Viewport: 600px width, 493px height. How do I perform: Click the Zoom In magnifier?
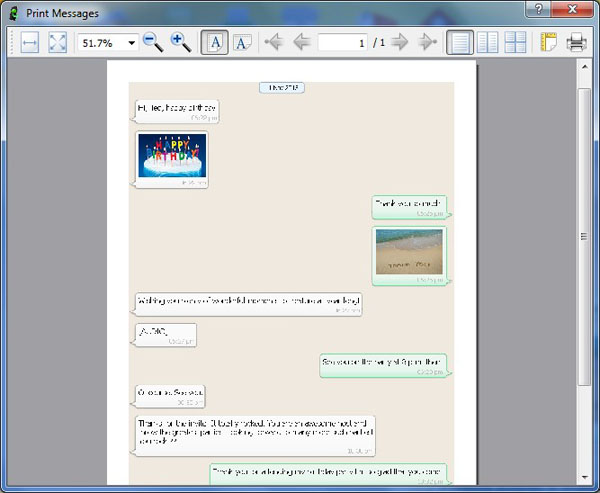point(181,42)
